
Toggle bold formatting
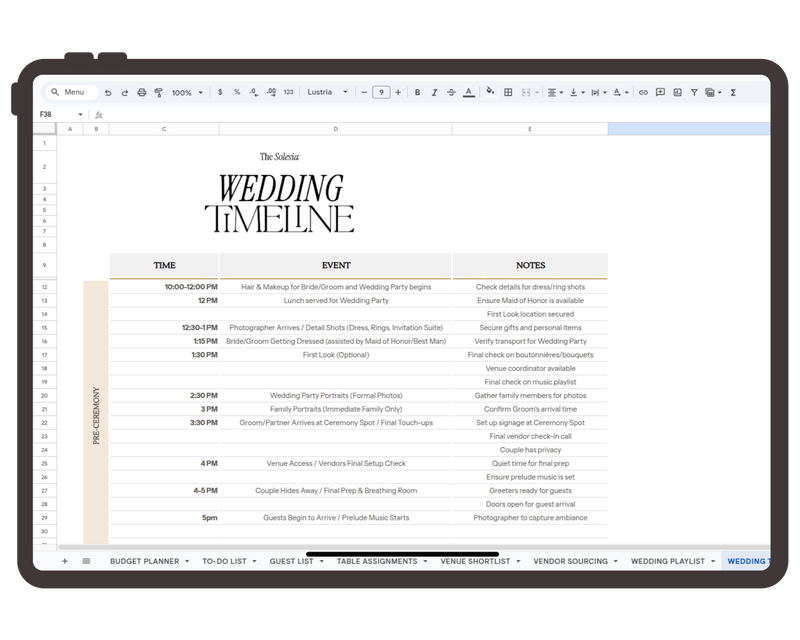pyautogui.click(x=417, y=92)
